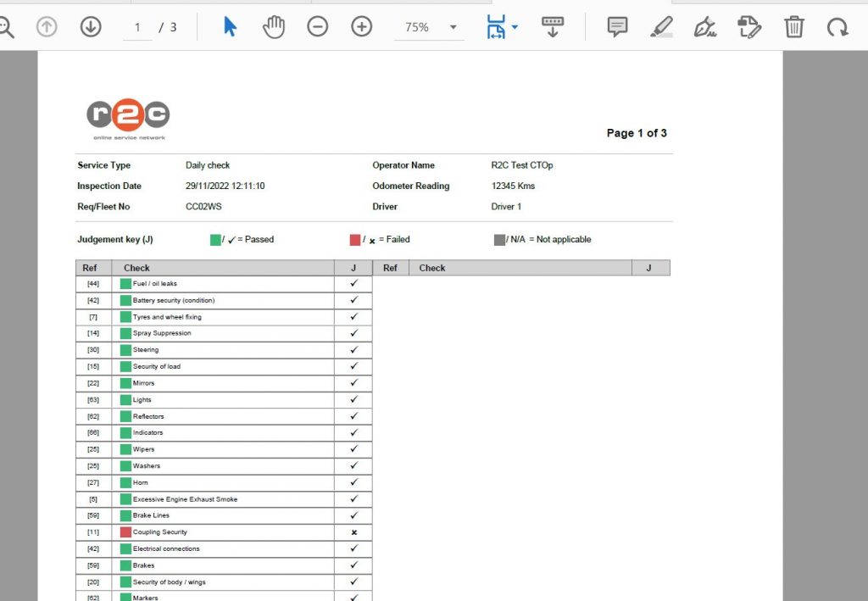Select the Highlight text tool
Image resolution: width=868 pixels, height=601 pixels.
tap(661, 26)
